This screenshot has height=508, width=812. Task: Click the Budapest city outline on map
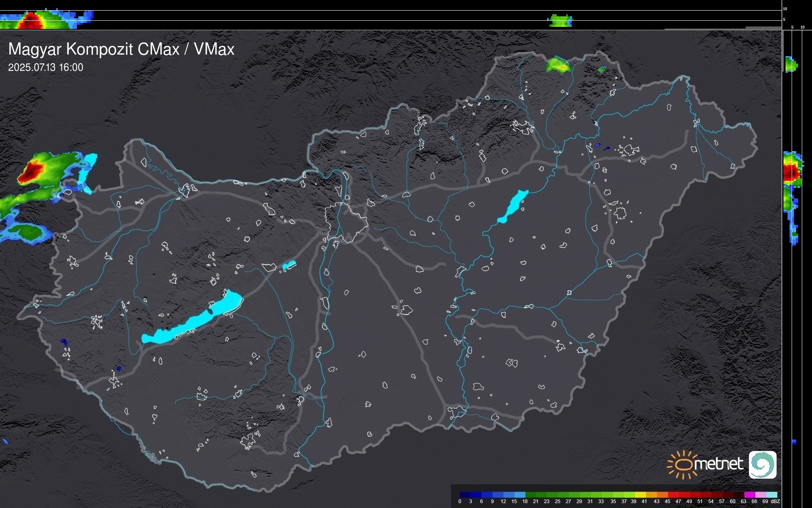[346, 222]
